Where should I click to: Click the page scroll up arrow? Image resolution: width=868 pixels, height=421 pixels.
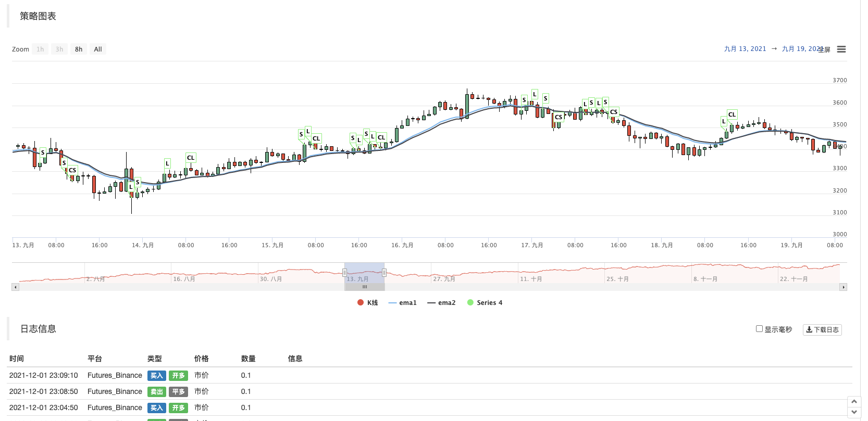coord(854,402)
